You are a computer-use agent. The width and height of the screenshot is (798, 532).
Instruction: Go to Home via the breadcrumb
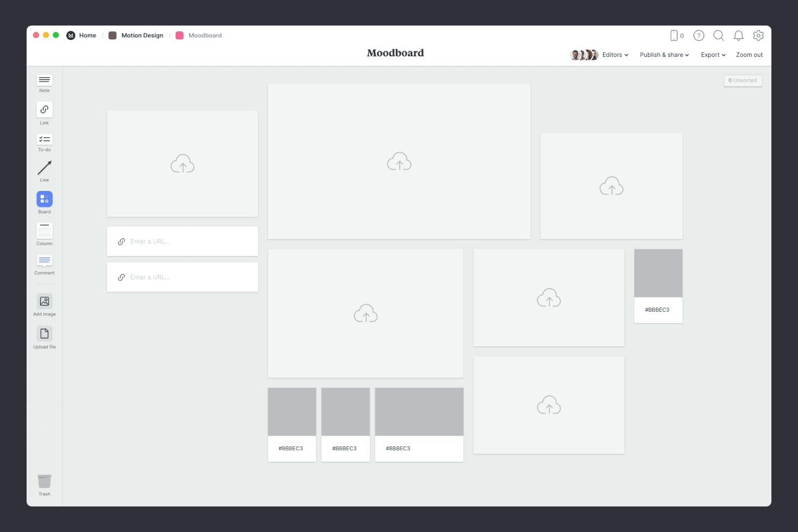pyautogui.click(x=87, y=35)
